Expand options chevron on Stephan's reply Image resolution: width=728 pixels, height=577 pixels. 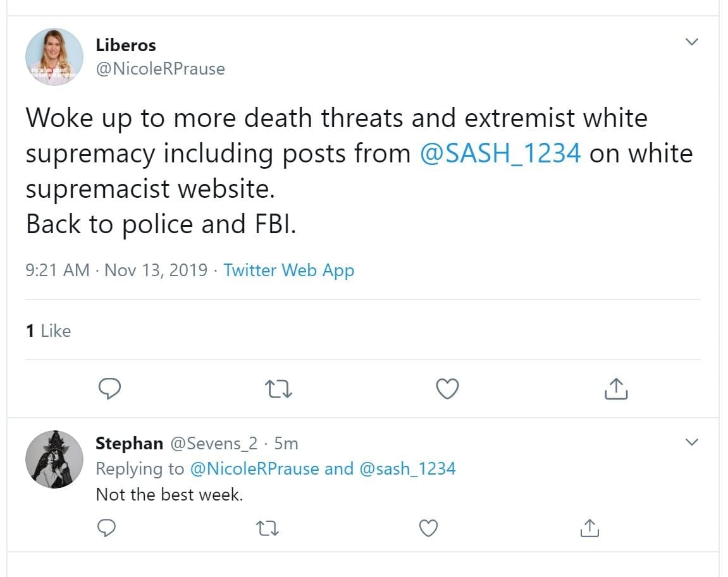[x=692, y=442]
